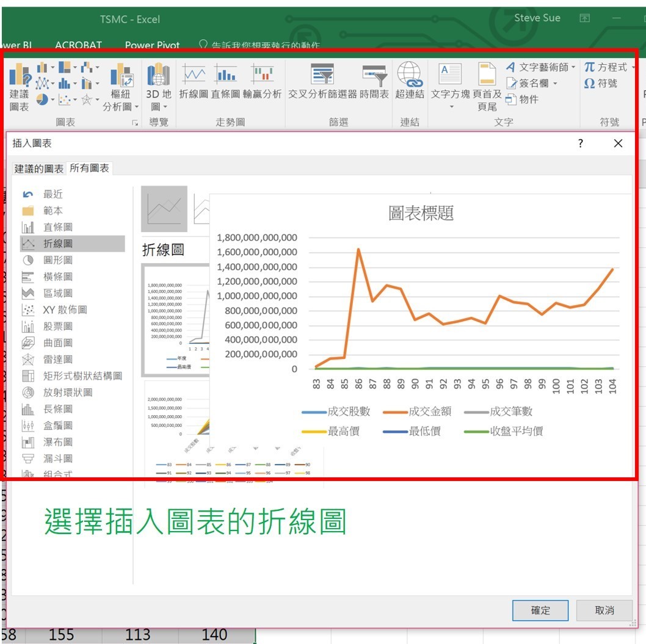
Task: Select the Sunburst (放射環狀圖) category
Action: click(x=72, y=392)
